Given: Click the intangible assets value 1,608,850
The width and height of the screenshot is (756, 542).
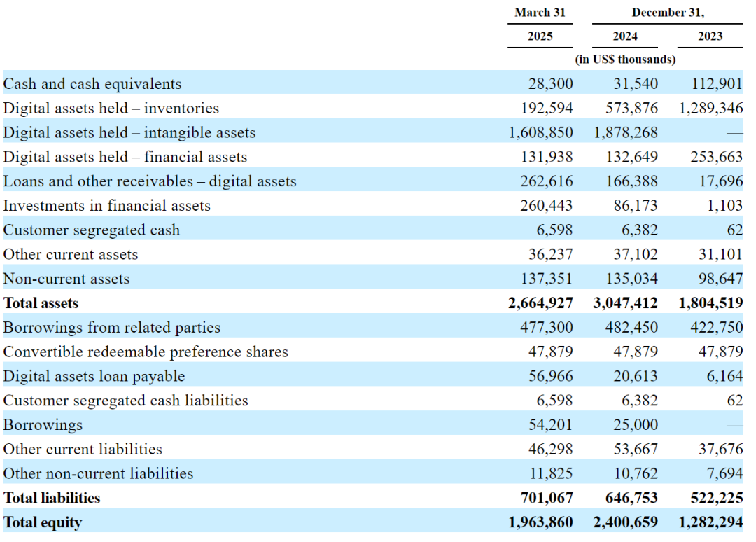Looking at the screenshot, I should click(541, 132).
